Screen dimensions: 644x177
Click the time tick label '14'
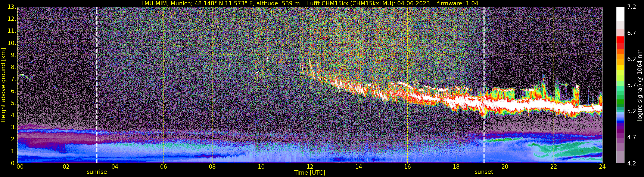[x=358, y=167]
